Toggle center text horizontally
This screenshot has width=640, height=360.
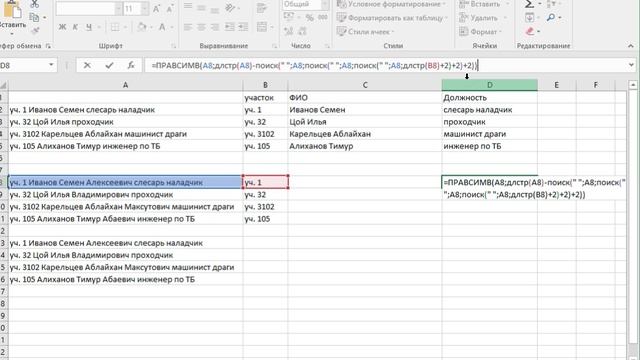coord(201,27)
